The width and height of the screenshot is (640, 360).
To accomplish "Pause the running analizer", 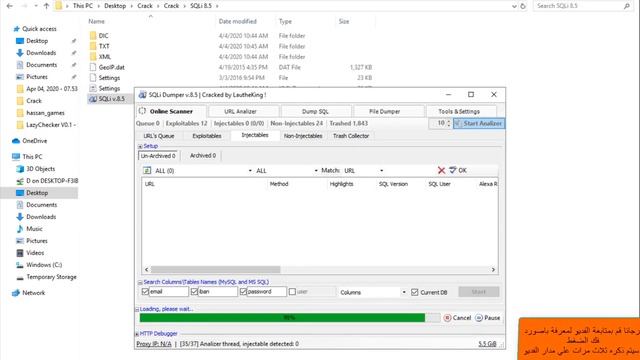I will pyautogui.click(x=488, y=318).
